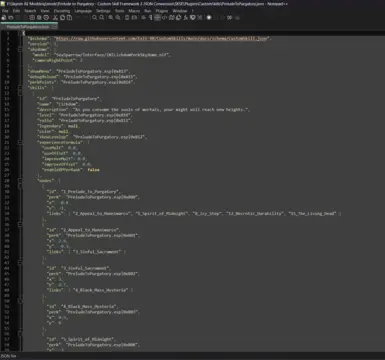Open the Encoding menu

62,11
